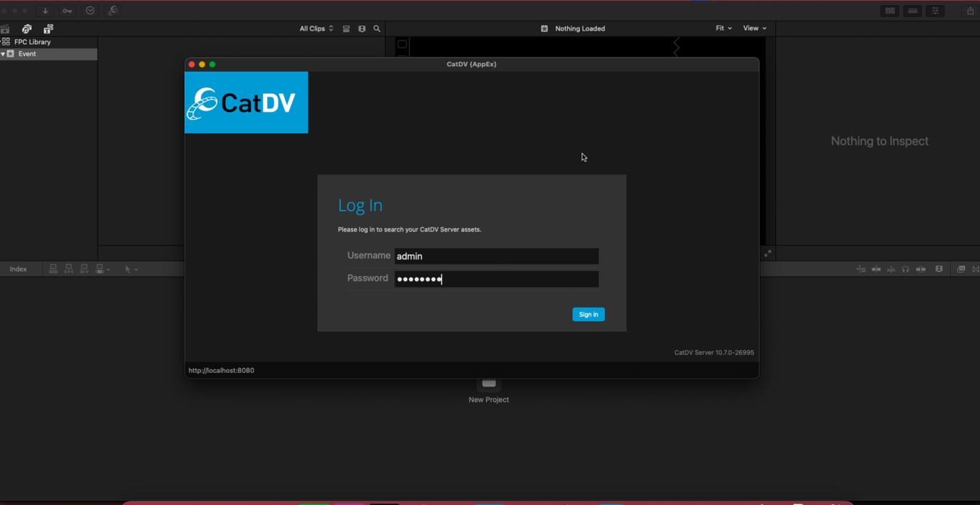Toggle skimming icon in timeline toolbar

click(876, 269)
